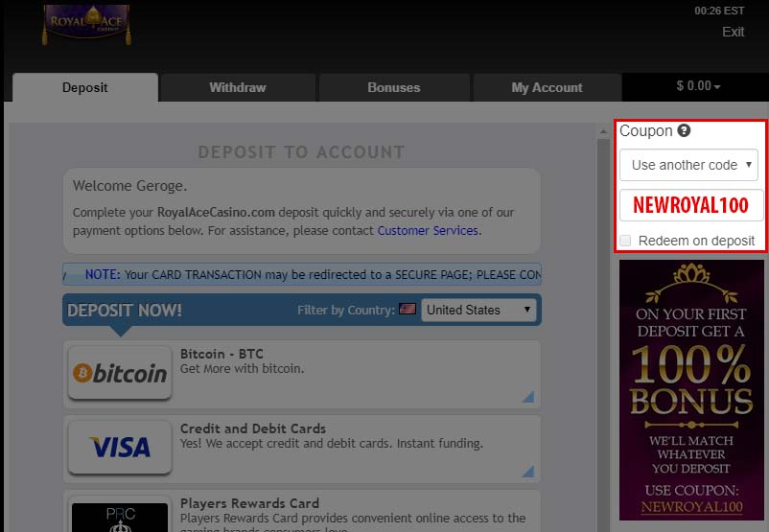Click the 'Filter by Country:' label
This screenshot has height=532, width=769.
346,310
